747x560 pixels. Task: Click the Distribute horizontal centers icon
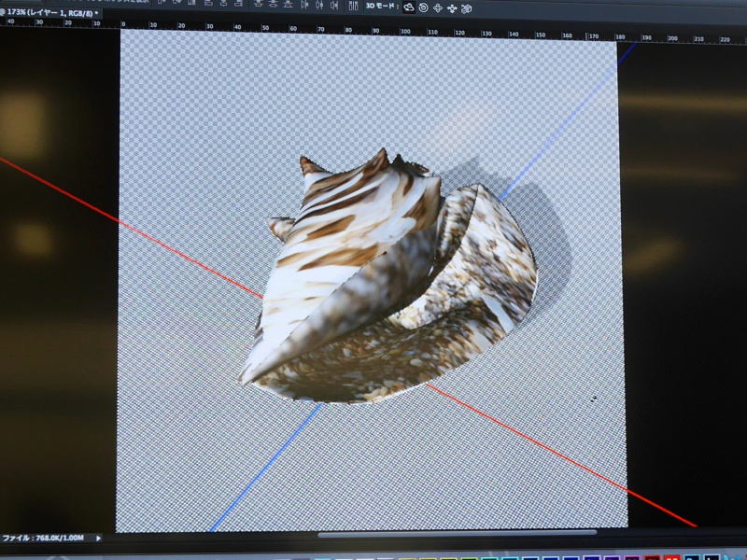point(319,5)
